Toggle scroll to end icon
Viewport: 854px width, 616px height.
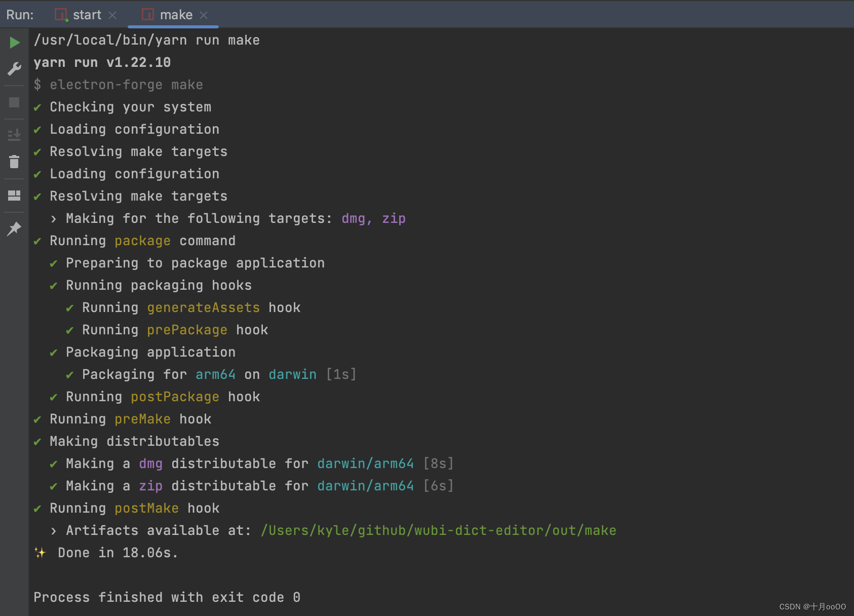click(14, 135)
